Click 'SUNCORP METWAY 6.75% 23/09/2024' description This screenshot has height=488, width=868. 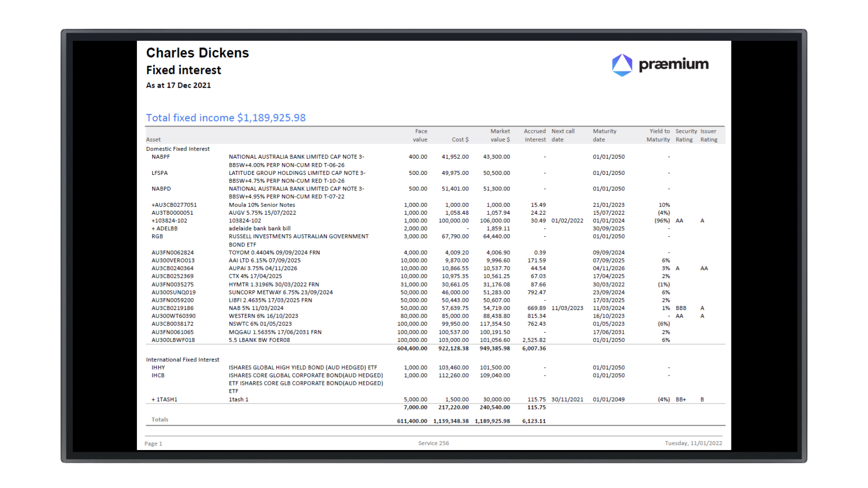point(281,292)
